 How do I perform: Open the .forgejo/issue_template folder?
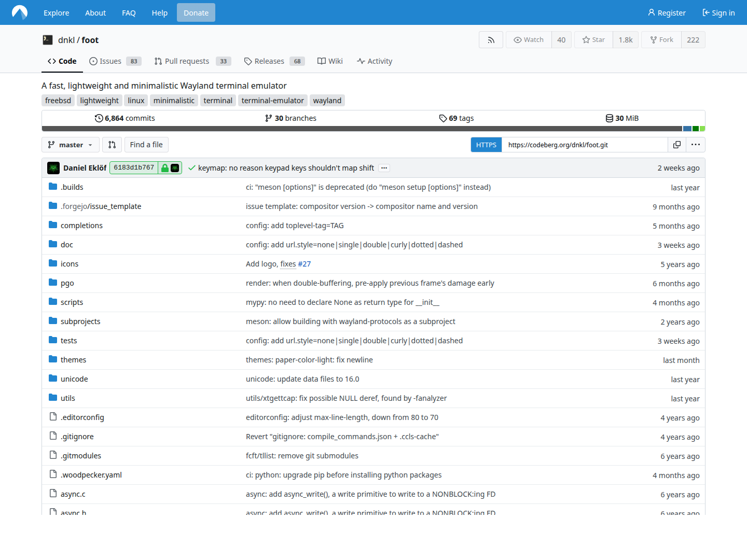[101, 206]
